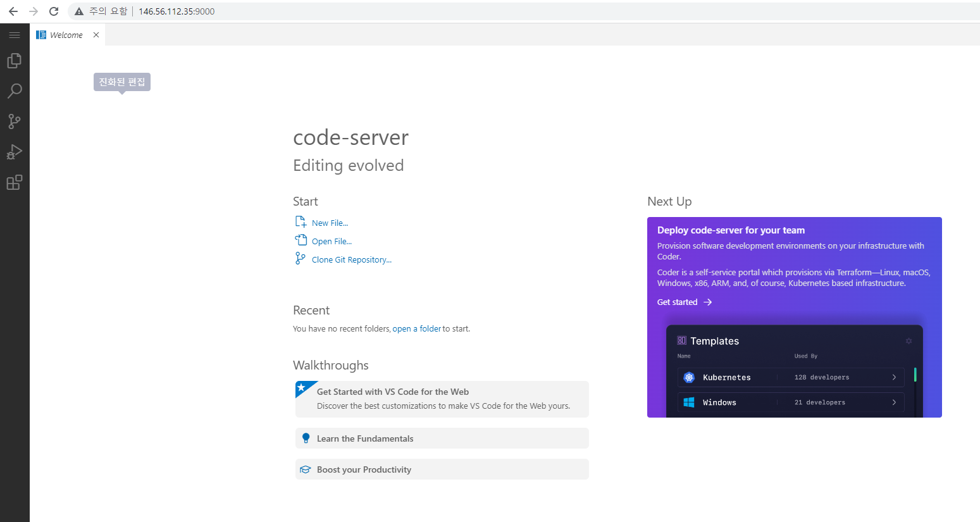
Task: Click the '21 developers' text
Action: [820, 402]
